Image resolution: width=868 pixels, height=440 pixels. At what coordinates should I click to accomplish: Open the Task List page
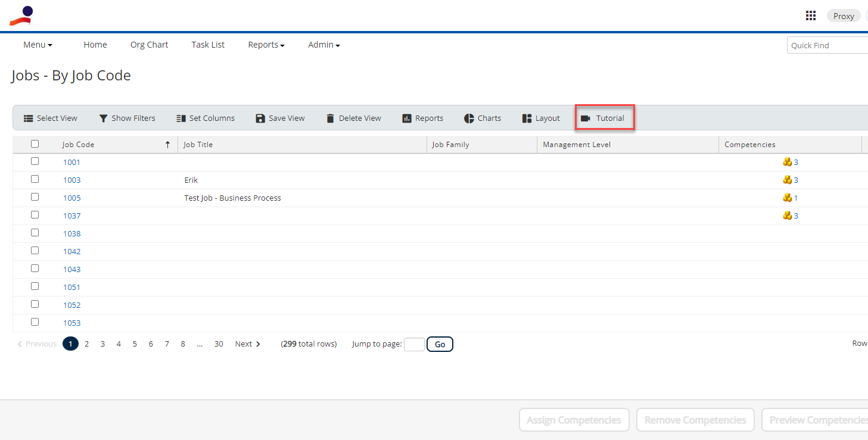tap(208, 45)
